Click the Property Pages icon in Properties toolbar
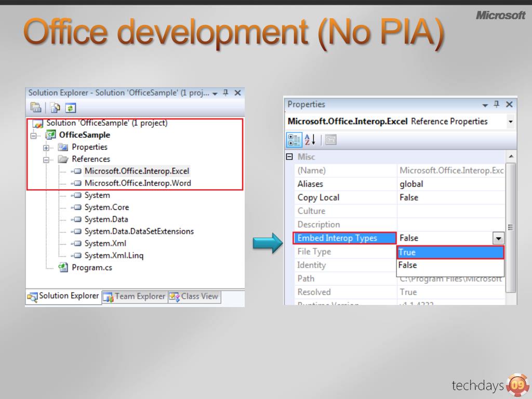Viewport: 532px width, 399px height. pos(331,139)
